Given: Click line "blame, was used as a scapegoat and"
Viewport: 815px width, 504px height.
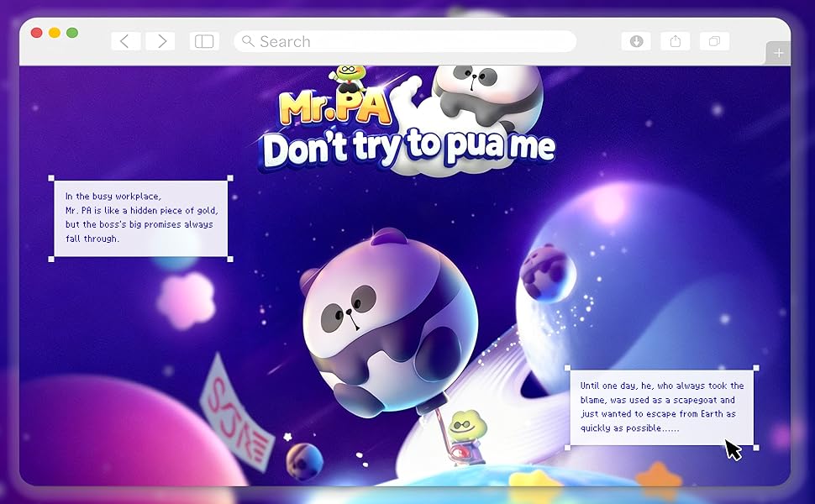Looking at the screenshot, I should (658, 400).
